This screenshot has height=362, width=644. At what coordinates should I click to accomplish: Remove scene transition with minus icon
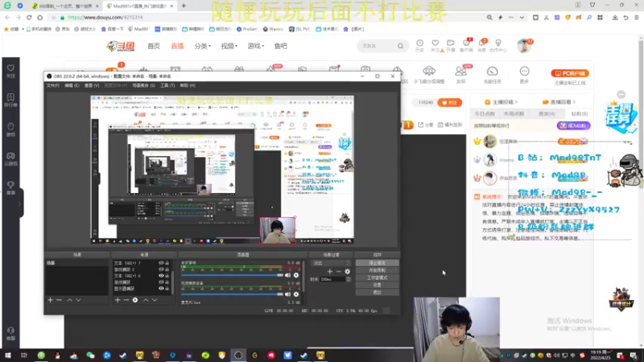point(338,271)
